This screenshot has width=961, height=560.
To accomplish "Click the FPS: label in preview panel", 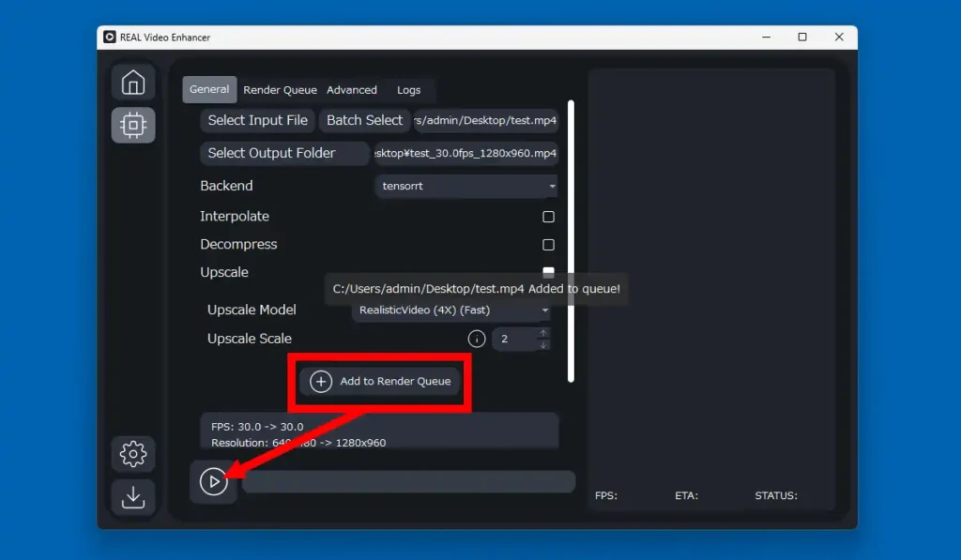I will click(605, 495).
